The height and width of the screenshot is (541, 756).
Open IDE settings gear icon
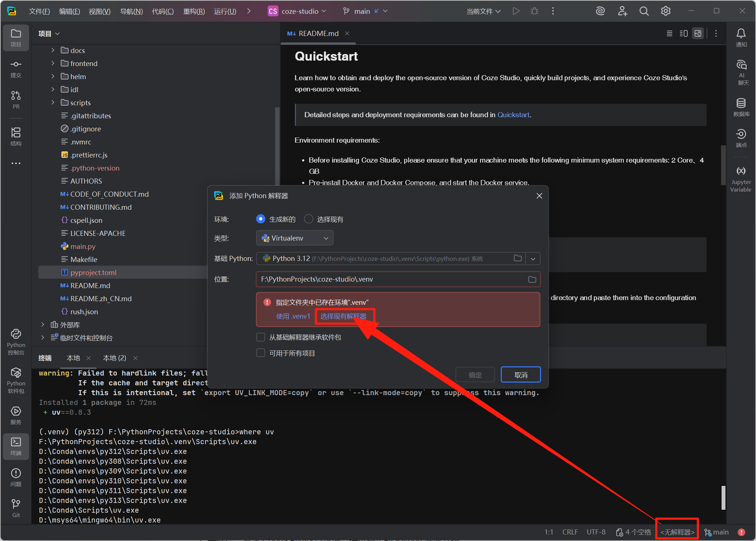coord(666,11)
